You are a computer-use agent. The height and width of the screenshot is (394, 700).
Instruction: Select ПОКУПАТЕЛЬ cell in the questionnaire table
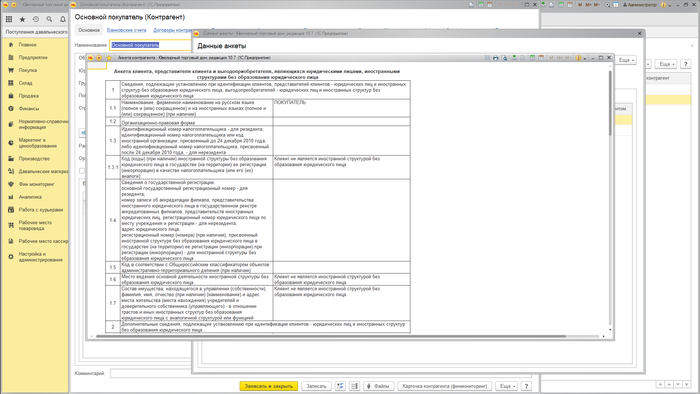click(342, 108)
